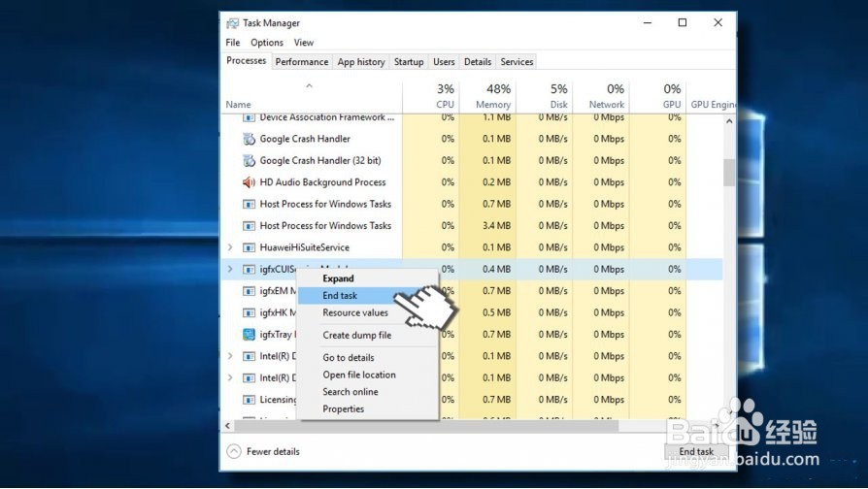The width and height of the screenshot is (868, 489).
Task: Click the 0.2 MB memory value
Action: point(496,182)
